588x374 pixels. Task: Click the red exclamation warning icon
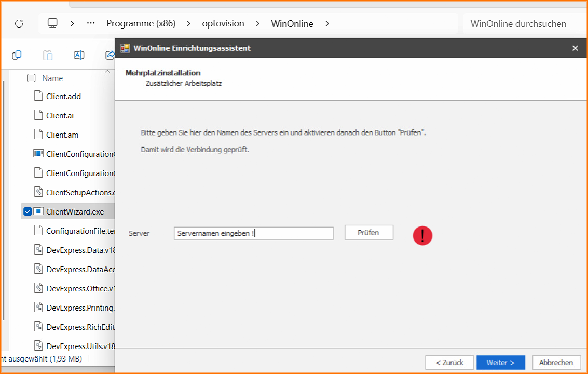pyautogui.click(x=422, y=235)
